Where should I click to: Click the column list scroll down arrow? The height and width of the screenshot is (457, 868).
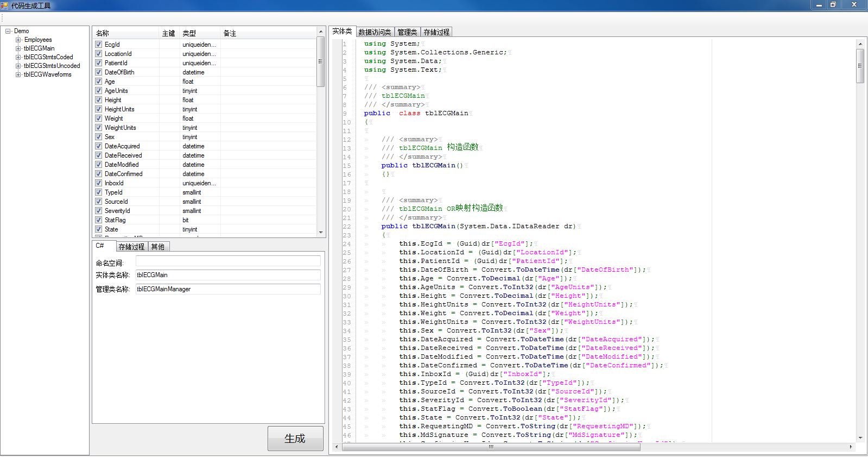tap(321, 232)
